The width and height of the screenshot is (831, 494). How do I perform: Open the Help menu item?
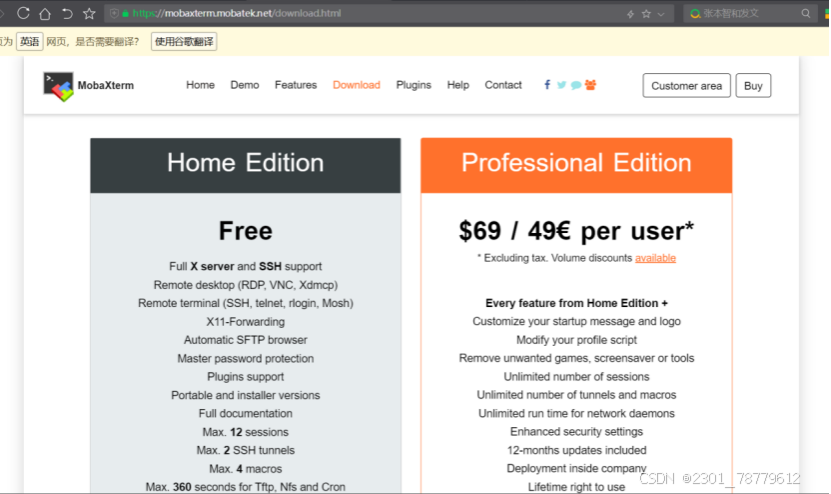point(458,85)
